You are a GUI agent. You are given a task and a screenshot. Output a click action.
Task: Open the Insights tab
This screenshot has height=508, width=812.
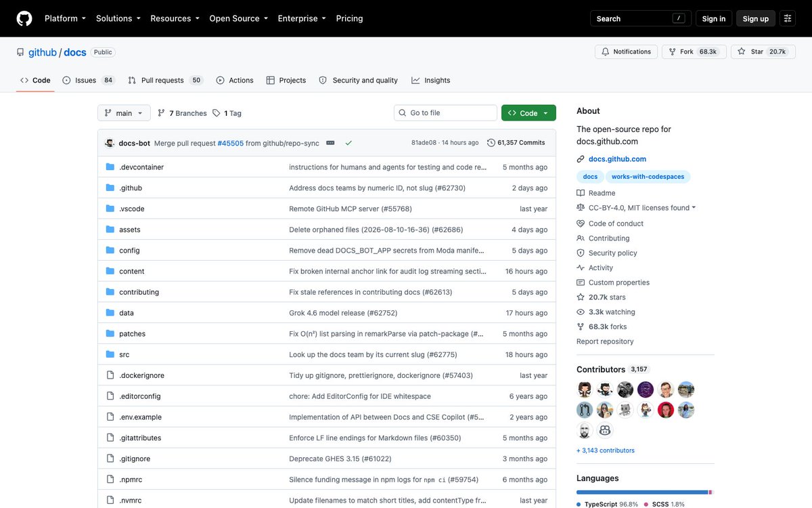coord(430,80)
